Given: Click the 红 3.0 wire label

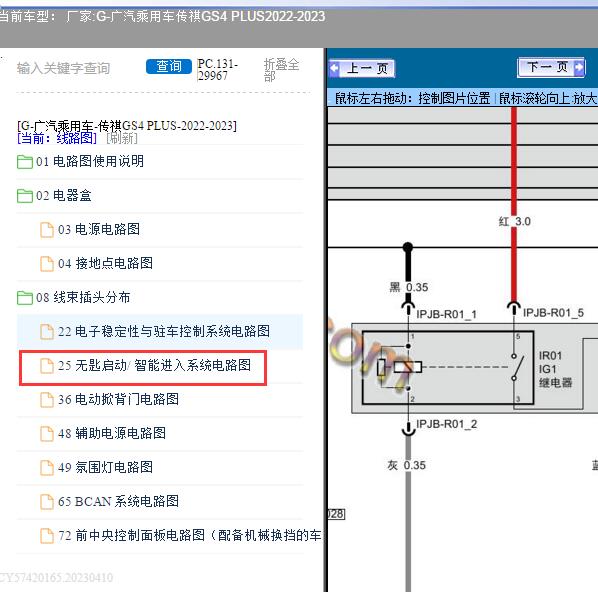Looking at the screenshot, I should (514, 221).
